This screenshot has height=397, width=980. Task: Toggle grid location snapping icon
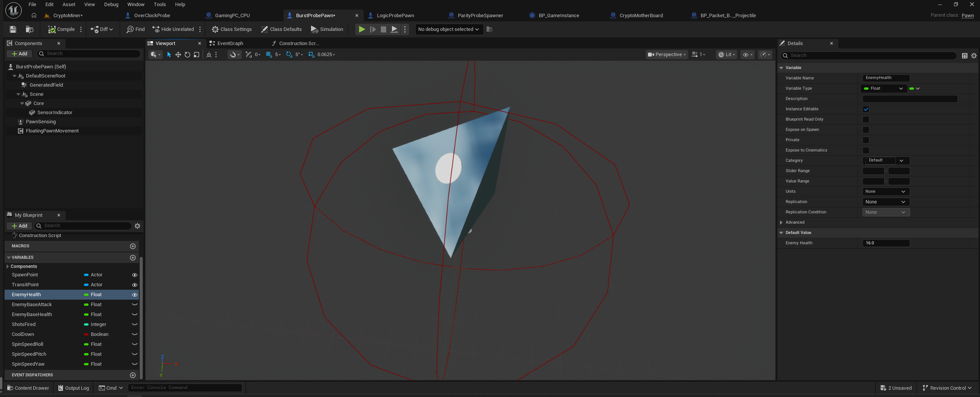[x=269, y=55]
